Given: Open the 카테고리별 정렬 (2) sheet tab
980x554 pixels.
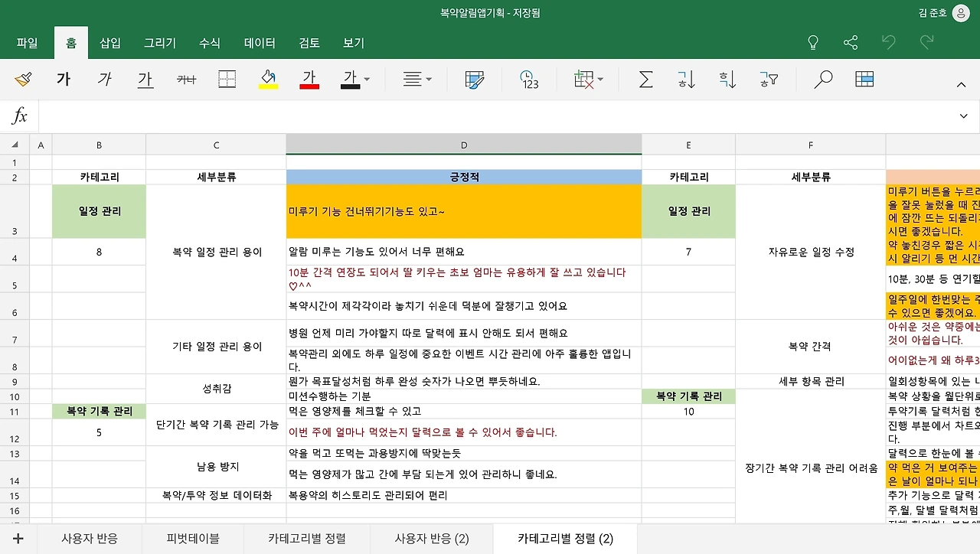Looking at the screenshot, I should 566,539.
